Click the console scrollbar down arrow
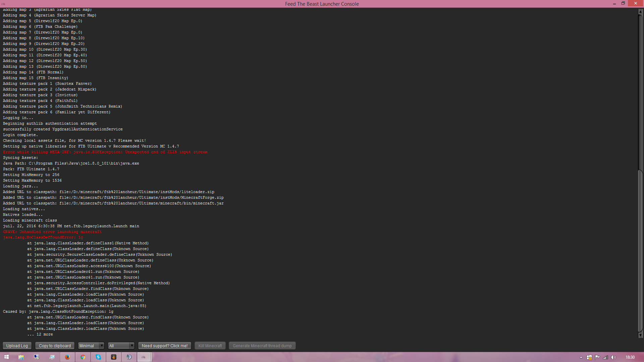 640,335
